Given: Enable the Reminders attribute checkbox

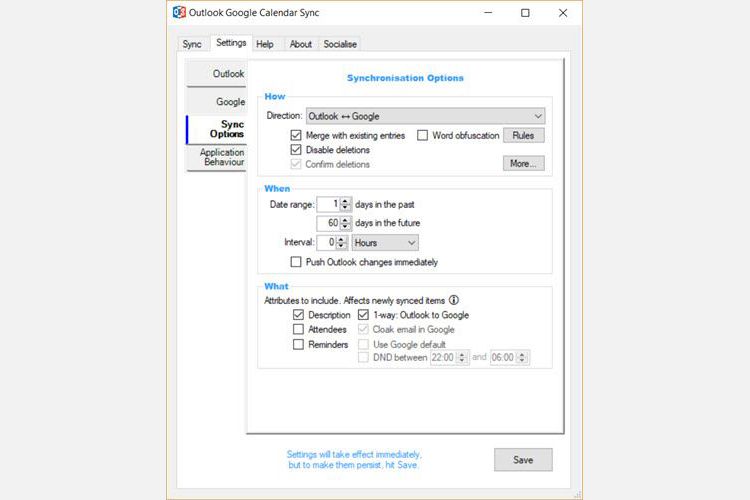Looking at the screenshot, I should click(298, 344).
